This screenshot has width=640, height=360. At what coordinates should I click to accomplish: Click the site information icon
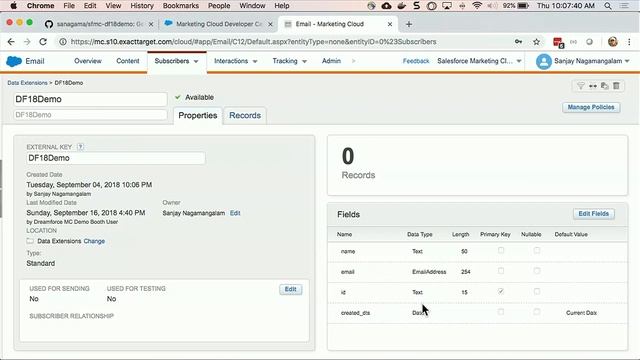pyautogui.click(x=62, y=42)
